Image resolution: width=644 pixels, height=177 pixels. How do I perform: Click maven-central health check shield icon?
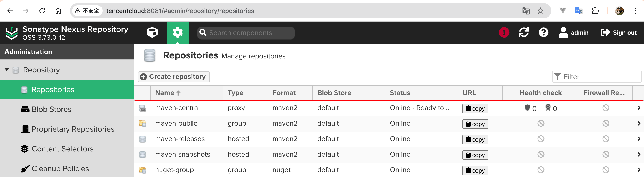click(x=527, y=108)
